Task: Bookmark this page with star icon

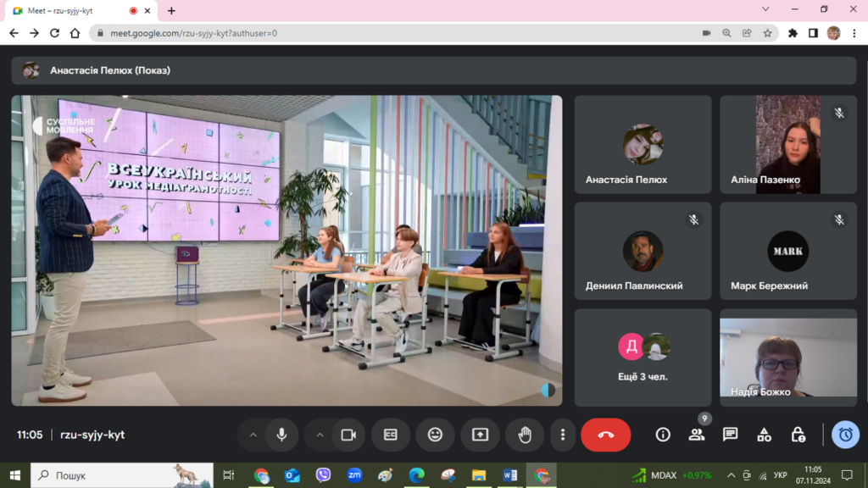Action: click(767, 33)
